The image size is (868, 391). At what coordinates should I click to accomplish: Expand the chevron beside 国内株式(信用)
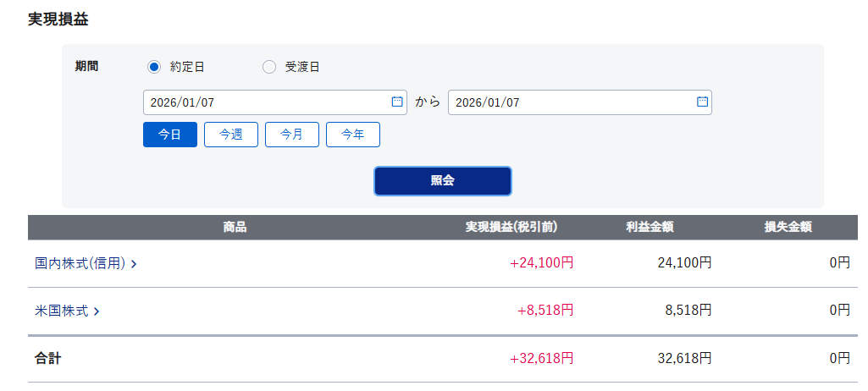[135, 264]
